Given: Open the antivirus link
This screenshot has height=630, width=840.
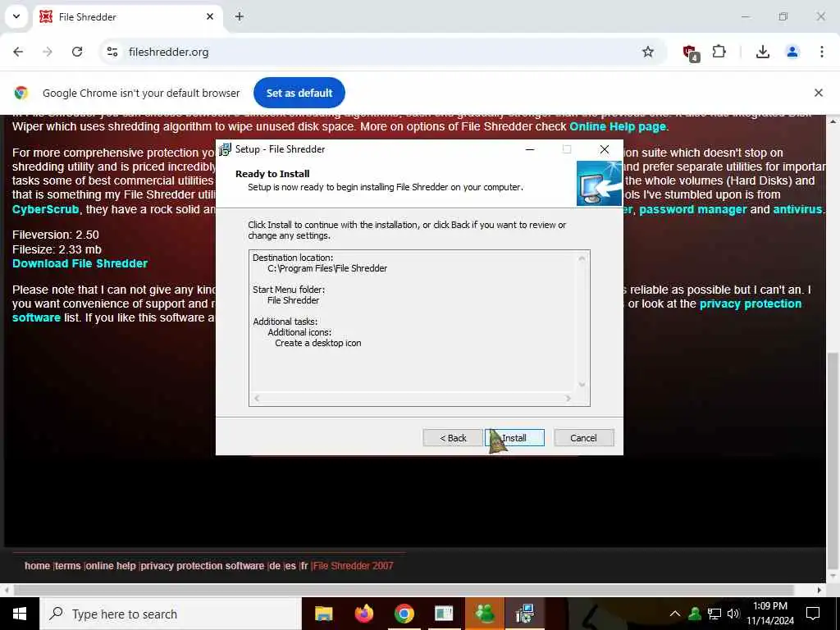Looking at the screenshot, I should tap(797, 209).
